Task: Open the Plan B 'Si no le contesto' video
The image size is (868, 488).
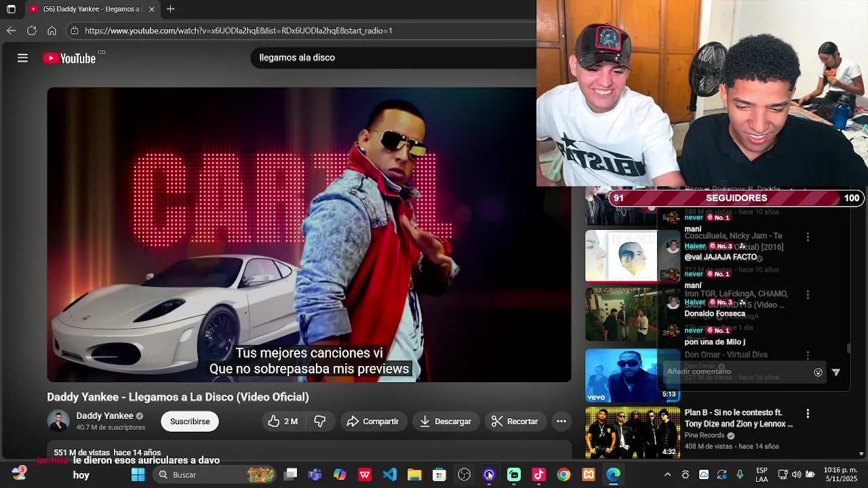Action: tap(739, 418)
